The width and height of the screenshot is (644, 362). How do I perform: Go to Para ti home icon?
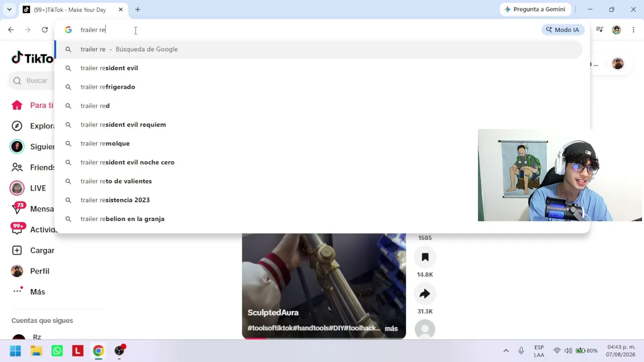pos(17,105)
